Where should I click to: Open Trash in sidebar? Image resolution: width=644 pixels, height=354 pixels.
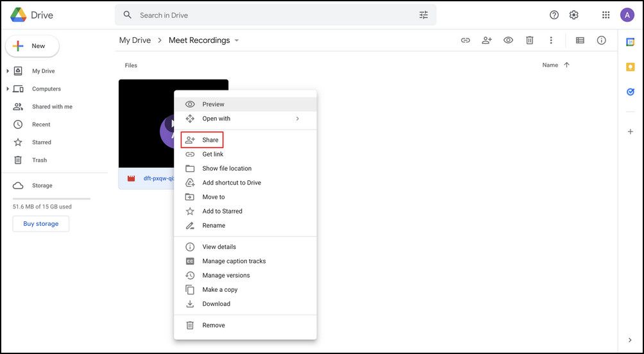[39, 160]
